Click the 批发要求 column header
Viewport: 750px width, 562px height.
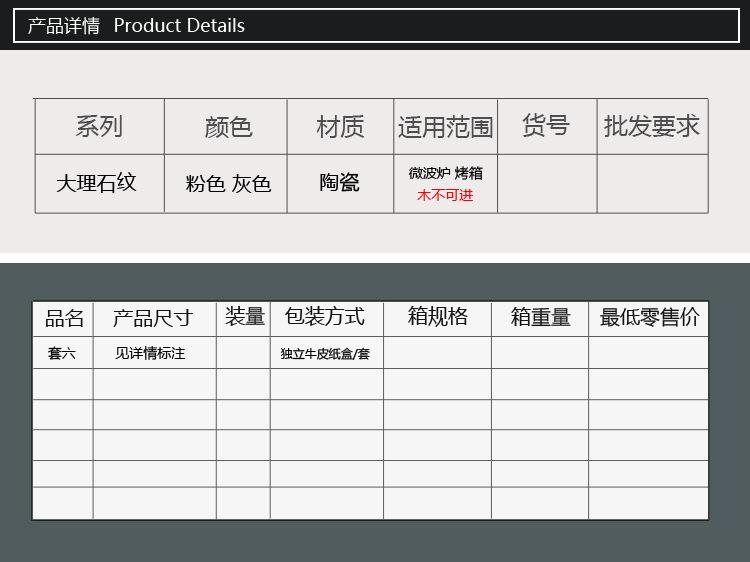(652, 126)
